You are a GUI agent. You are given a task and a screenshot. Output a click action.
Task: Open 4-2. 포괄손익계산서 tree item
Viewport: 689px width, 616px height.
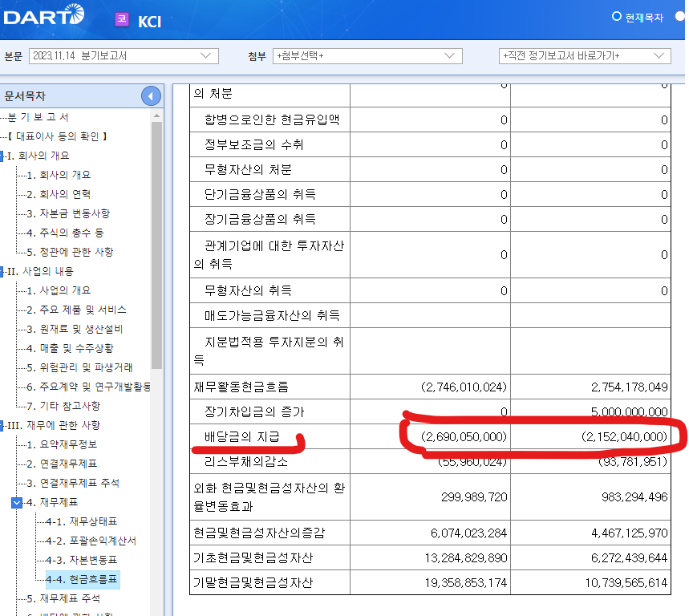pyautogui.click(x=91, y=541)
